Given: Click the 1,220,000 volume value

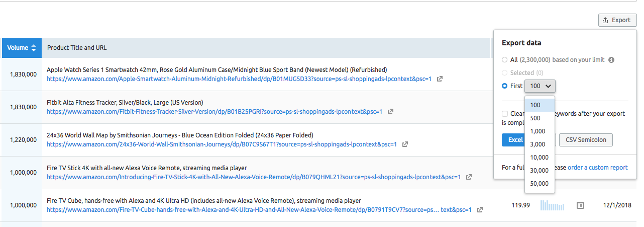Looking at the screenshot, I should [x=23, y=140].
